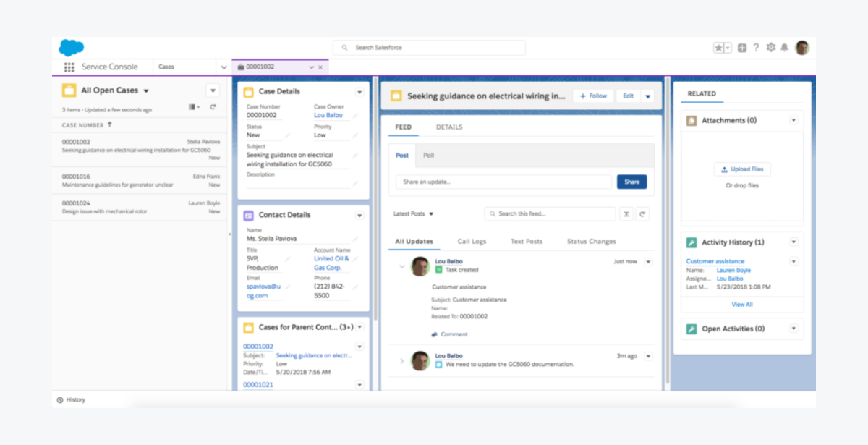Refresh the All Open Cases list
Screen dimensions: 868x445
coord(213,107)
